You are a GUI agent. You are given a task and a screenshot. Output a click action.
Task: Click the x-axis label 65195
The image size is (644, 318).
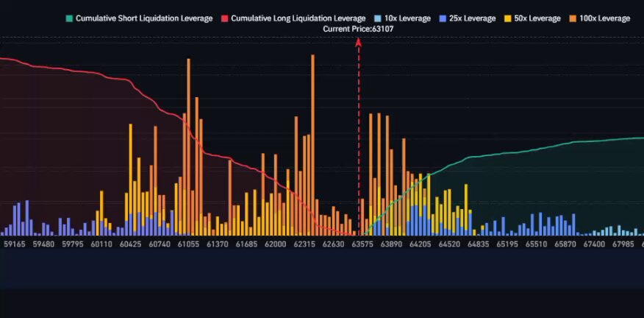[507, 244]
